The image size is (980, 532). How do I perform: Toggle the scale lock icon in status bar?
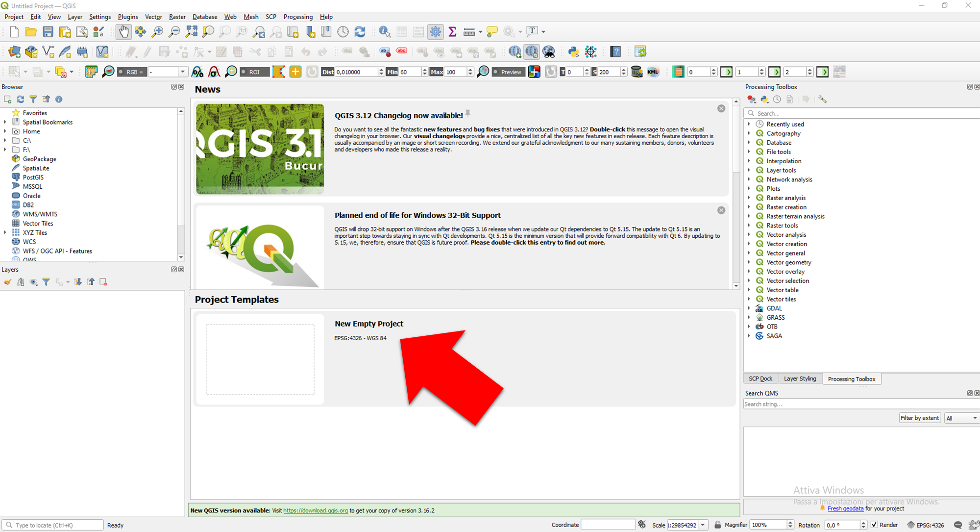[718, 525]
